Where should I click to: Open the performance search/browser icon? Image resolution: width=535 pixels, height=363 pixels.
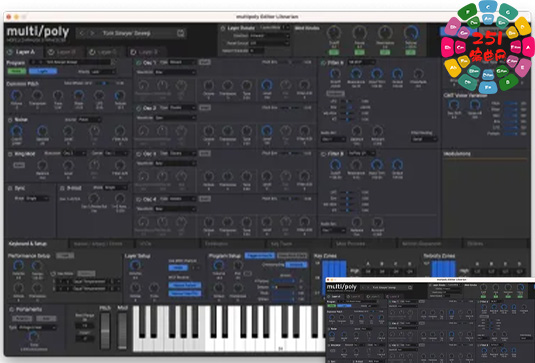click(180, 33)
